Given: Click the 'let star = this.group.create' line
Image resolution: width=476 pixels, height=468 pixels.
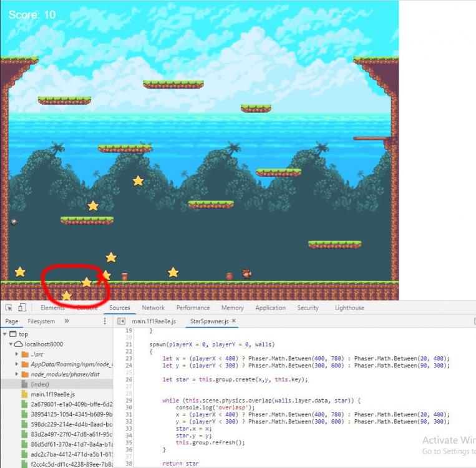Looking at the screenshot, I should pos(235,379).
